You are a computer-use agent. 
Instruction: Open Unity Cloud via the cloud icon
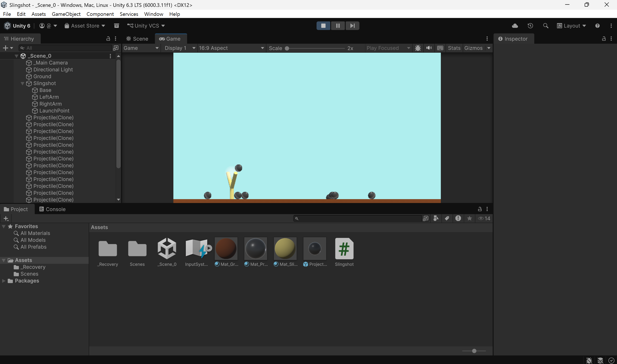[x=515, y=26]
